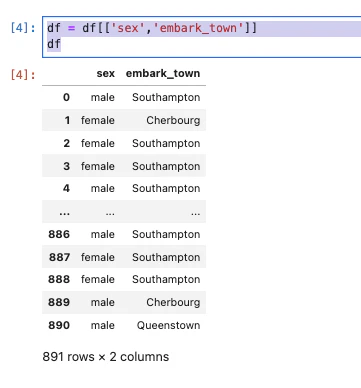Click the '891 rows × 2 columns' summary
Viewport: 361px width, 388px height.
106,357
